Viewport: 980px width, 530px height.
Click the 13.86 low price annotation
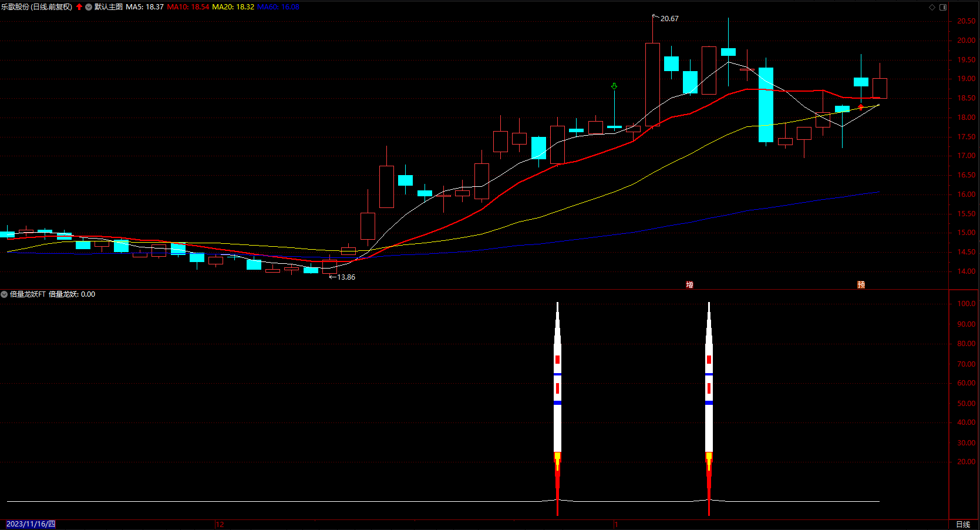[x=346, y=277]
